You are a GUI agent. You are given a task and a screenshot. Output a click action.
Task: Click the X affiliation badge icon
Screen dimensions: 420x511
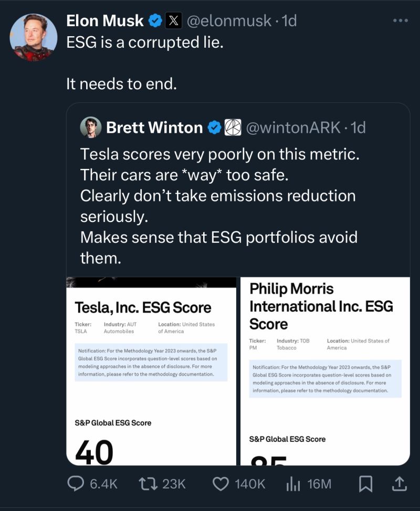(173, 21)
